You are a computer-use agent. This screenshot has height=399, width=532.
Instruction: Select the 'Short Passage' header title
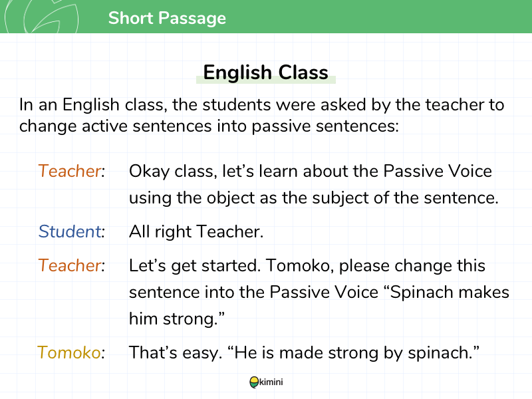(167, 18)
